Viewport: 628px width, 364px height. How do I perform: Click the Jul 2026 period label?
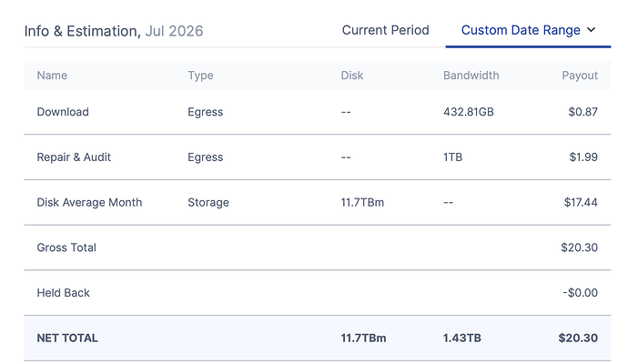pos(174,31)
